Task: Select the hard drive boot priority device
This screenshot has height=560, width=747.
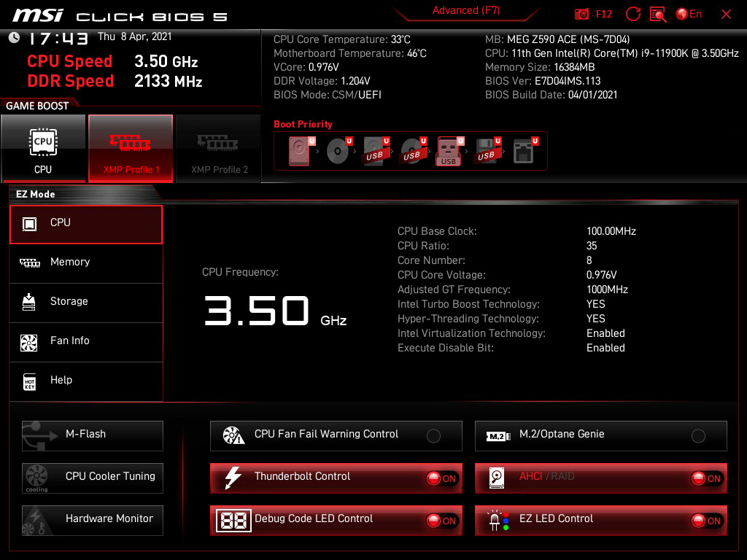Action: tap(300, 151)
